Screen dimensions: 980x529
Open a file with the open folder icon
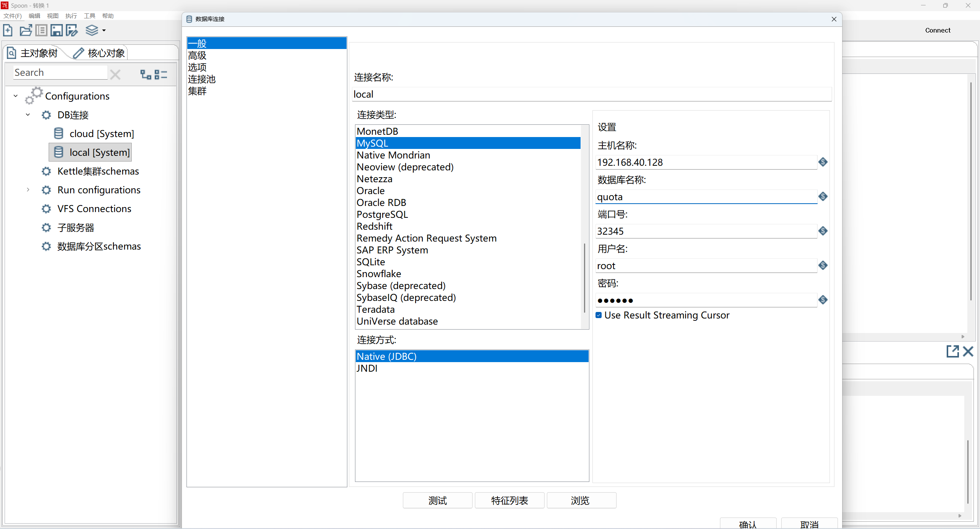click(25, 30)
